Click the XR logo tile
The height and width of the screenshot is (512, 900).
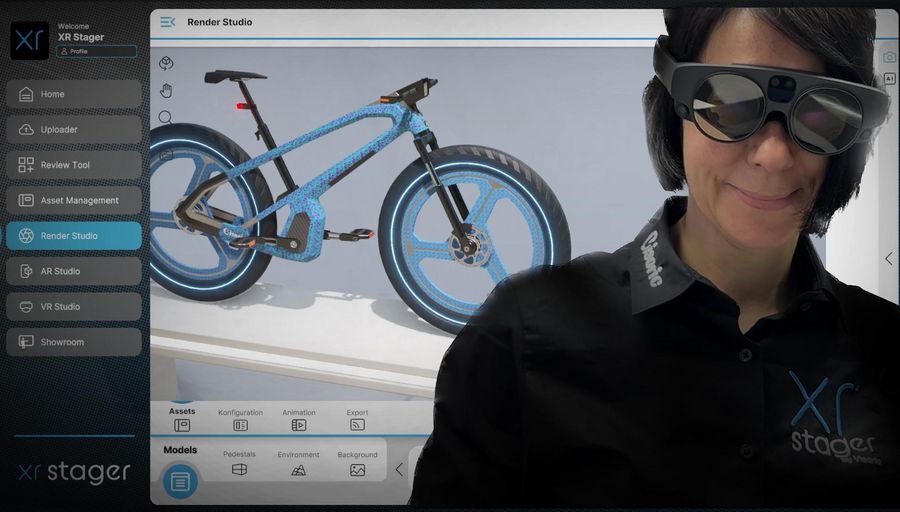[29, 41]
